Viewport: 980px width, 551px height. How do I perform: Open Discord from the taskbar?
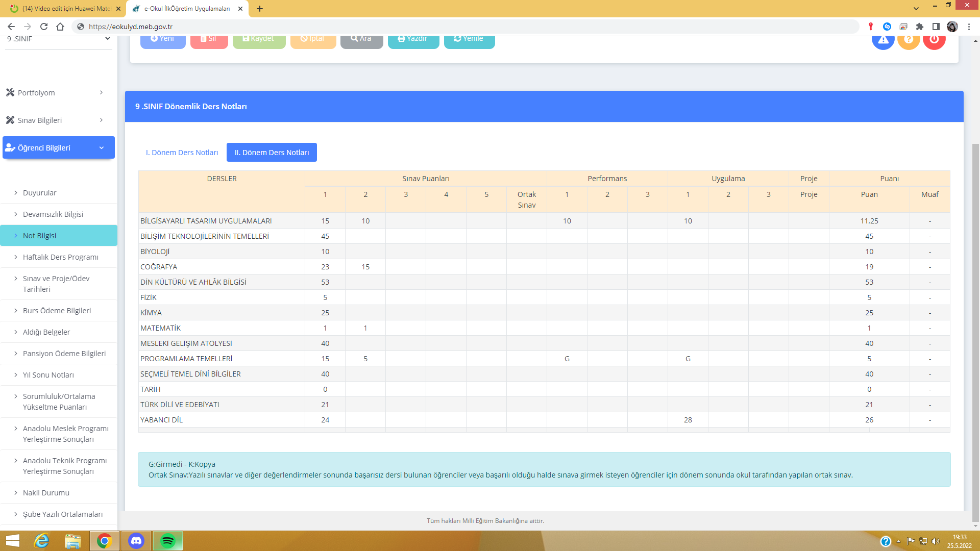[136, 541]
